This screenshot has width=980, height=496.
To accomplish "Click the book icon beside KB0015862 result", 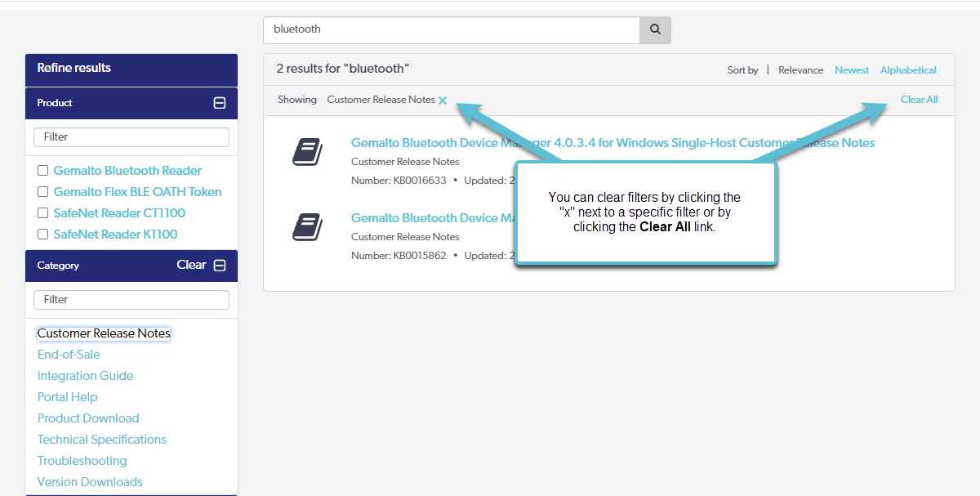I will (307, 227).
